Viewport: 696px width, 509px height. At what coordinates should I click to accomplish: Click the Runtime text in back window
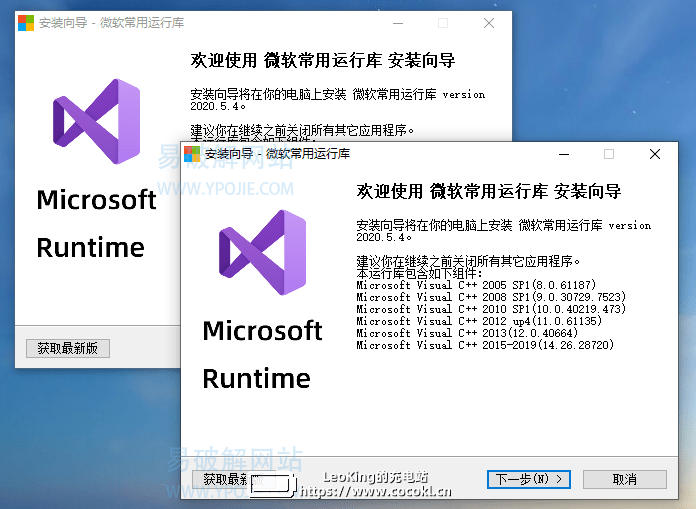pos(91,248)
